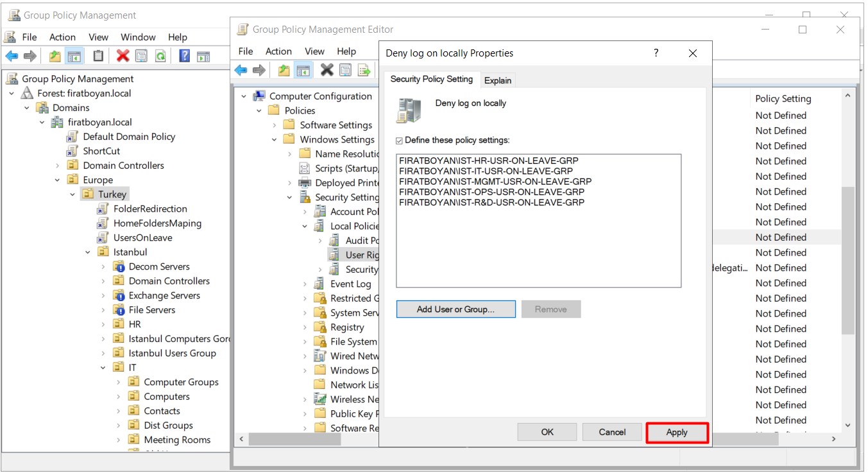Click the greyed Remove button
Screen dimensions: 868x475
pyautogui.click(x=550, y=309)
